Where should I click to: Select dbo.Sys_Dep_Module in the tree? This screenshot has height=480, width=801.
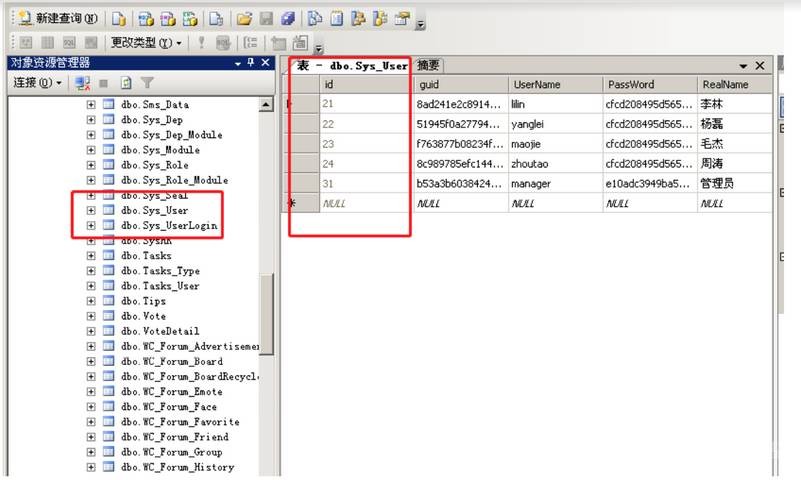[x=172, y=135]
